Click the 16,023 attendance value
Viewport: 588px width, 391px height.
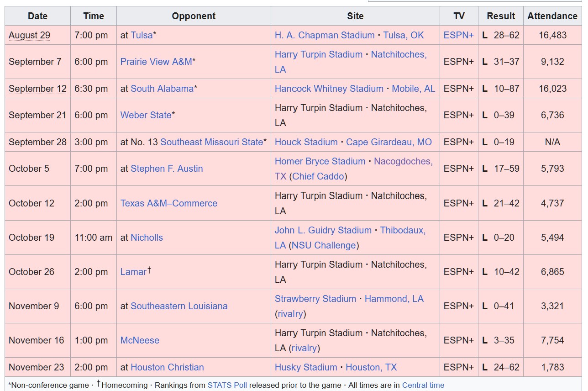tap(552, 89)
